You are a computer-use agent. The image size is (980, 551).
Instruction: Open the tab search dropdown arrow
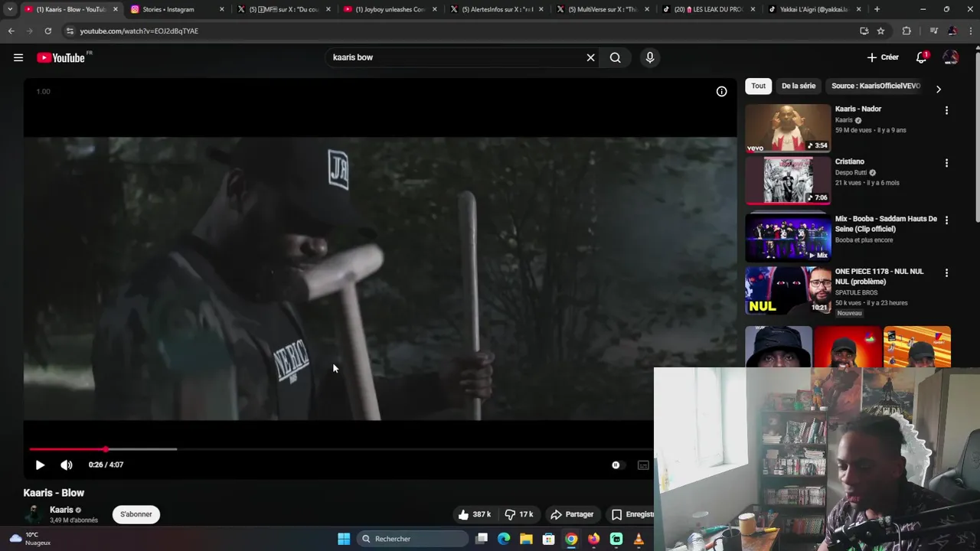pos(10,9)
